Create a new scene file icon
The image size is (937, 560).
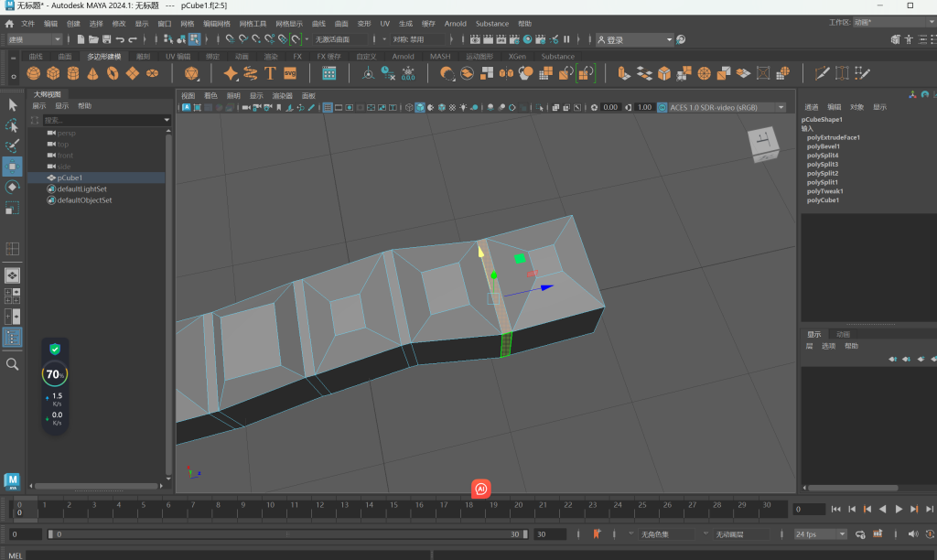(x=81, y=39)
